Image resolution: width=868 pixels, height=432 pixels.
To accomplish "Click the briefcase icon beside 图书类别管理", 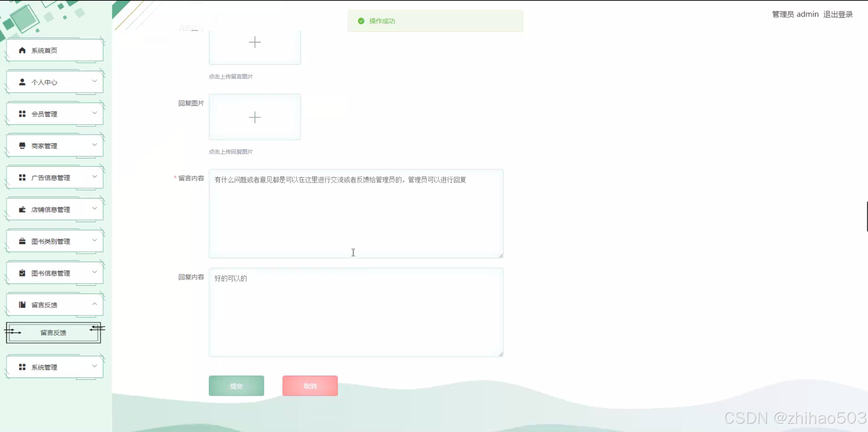I will pos(22,241).
